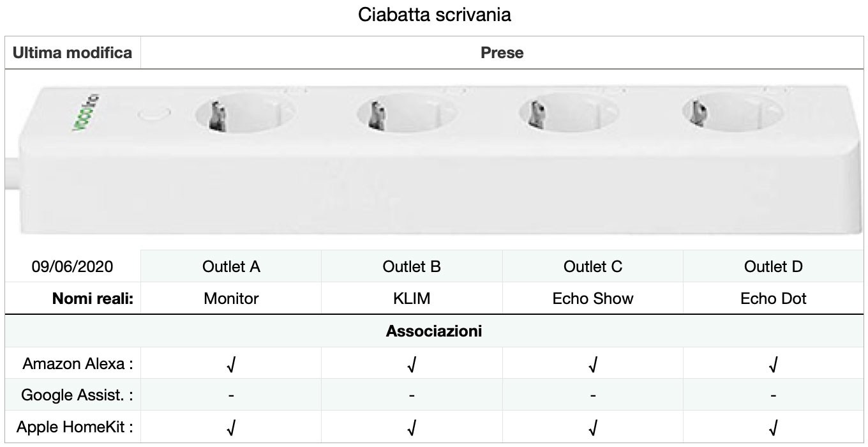Click the Prese column header
This screenshot has width=868, height=447.
pos(502,53)
